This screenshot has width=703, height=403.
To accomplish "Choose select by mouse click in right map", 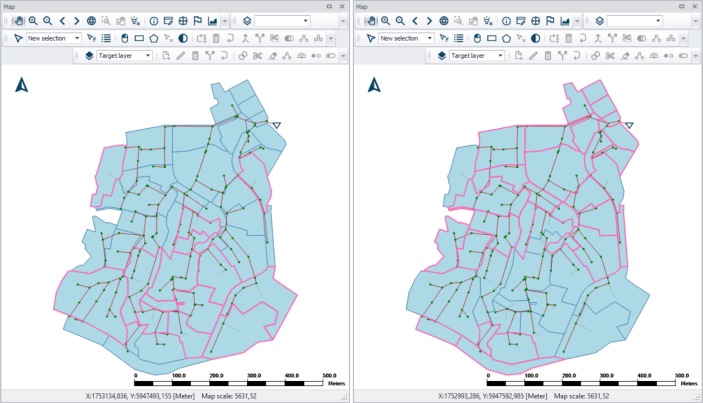I will click(x=477, y=39).
